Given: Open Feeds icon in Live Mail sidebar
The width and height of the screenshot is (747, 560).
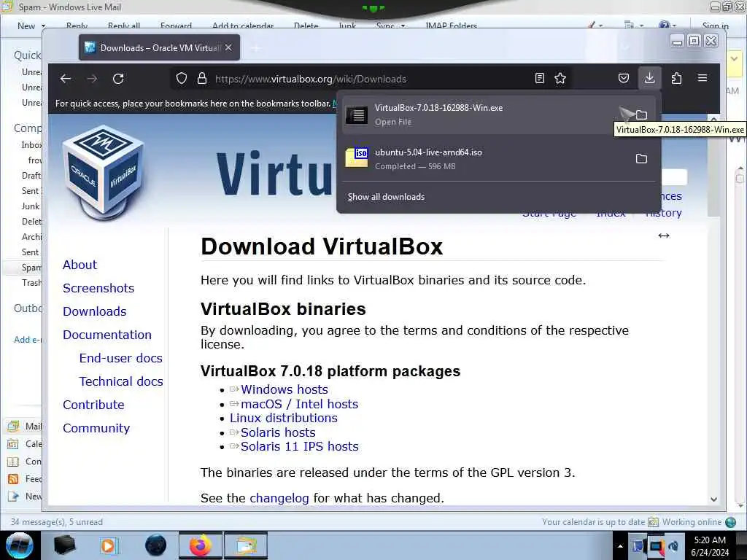Looking at the screenshot, I should [13, 479].
